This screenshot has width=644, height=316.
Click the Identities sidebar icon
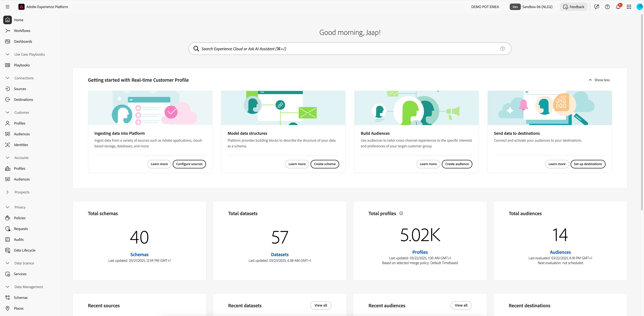point(8,145)
